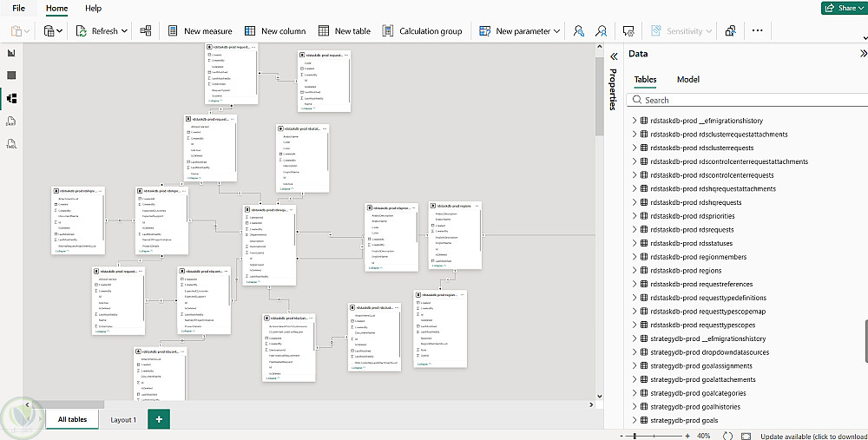Viewport: 868px width, 440px height.
Task: Create a New table
Action: tap(345, 31)
